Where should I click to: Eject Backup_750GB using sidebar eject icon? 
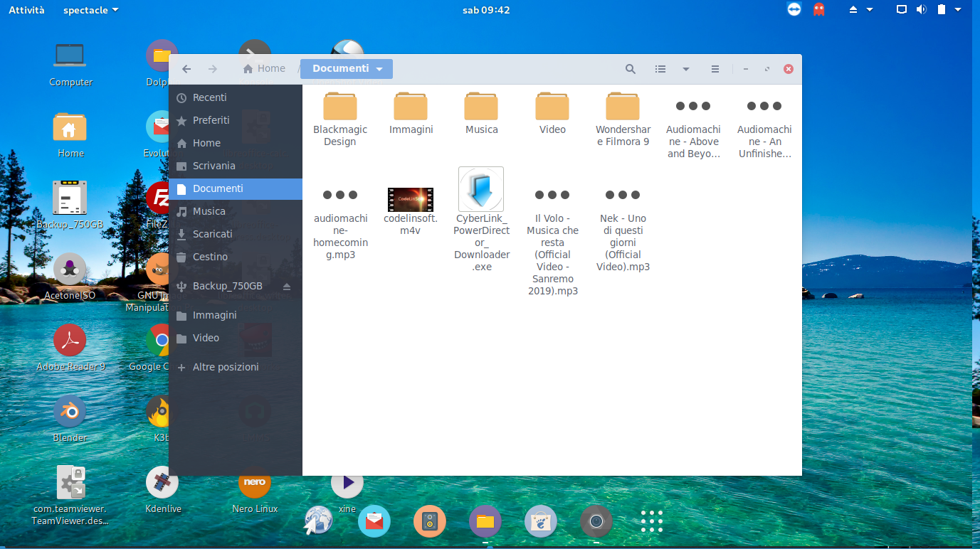[287, 286]
